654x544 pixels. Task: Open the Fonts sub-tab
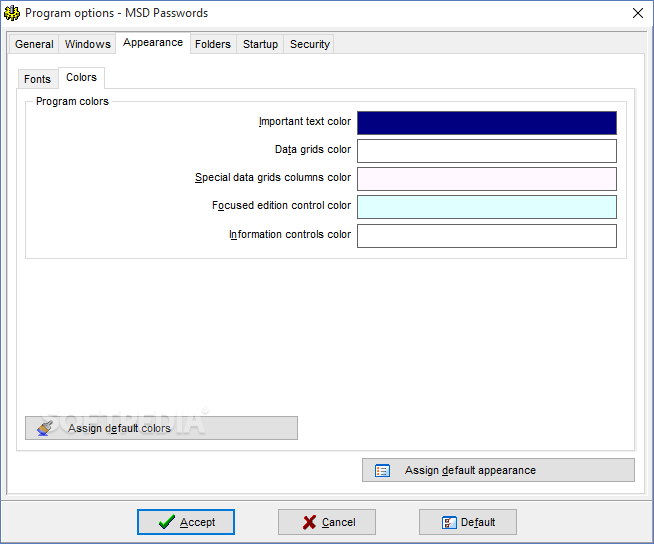[x=38, y=79]
